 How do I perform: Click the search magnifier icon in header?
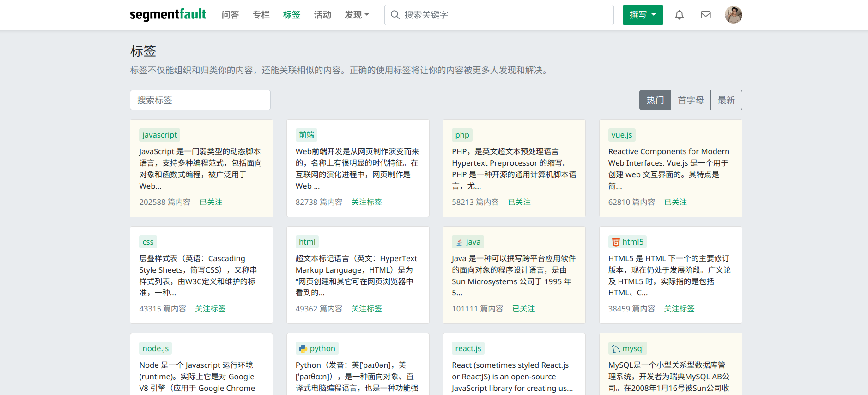pyautogui.click(x=395, y=15)
